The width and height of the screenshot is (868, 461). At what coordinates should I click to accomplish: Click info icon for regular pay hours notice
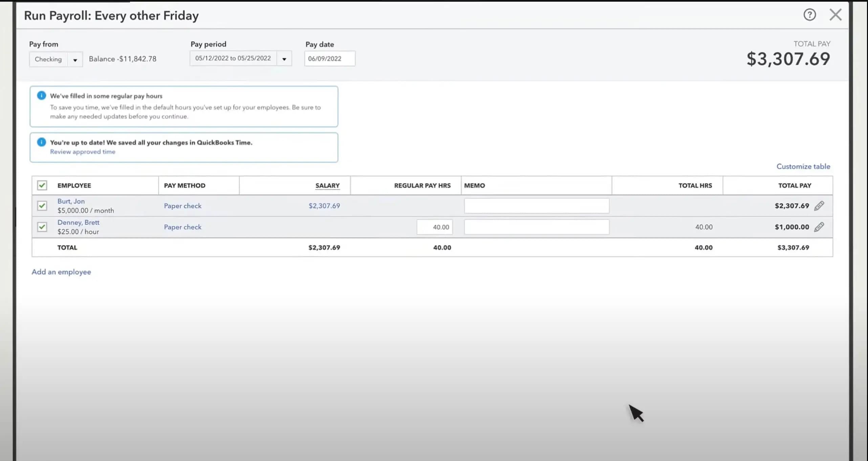pyautogui.click(x=41, y=95)
